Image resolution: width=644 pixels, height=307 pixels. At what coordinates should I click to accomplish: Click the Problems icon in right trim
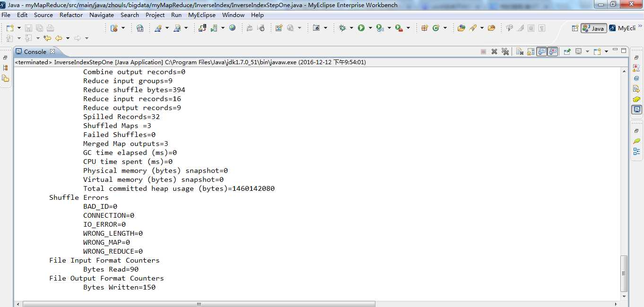(636, 68)
